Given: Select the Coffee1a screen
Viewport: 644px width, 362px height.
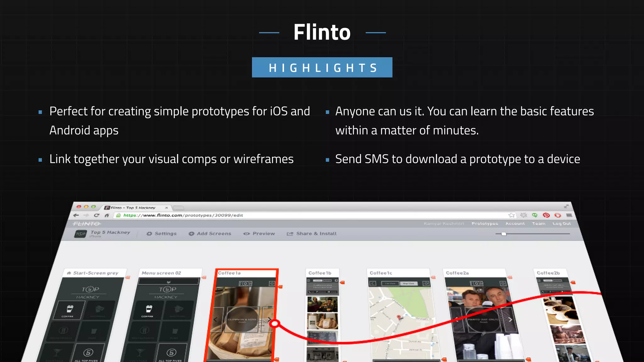Looking at the screenshot, I should click(x=242, y=315).
